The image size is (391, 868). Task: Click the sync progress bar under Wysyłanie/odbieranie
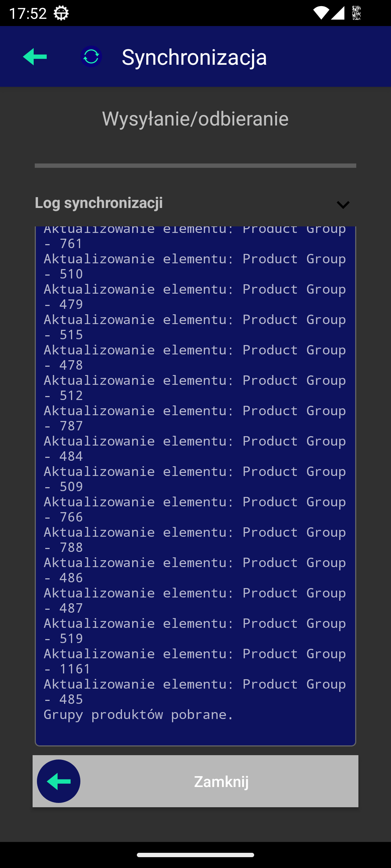[195, 166]
